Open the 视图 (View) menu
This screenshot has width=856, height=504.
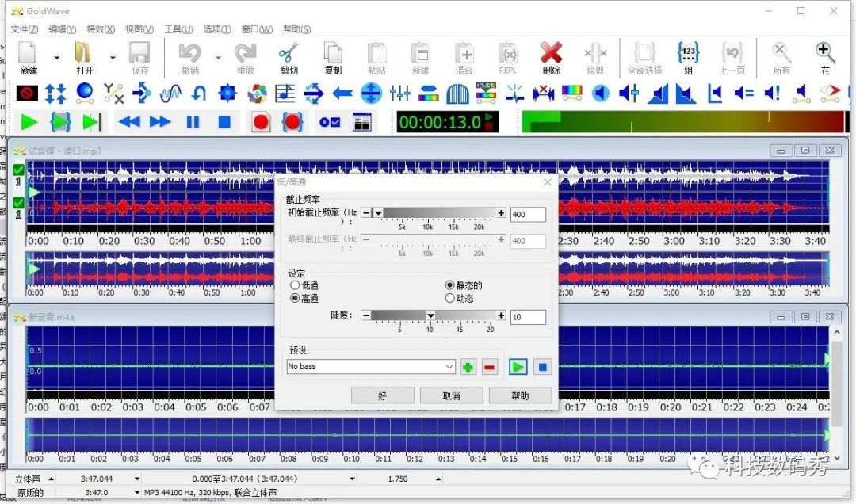coord(139,29)
